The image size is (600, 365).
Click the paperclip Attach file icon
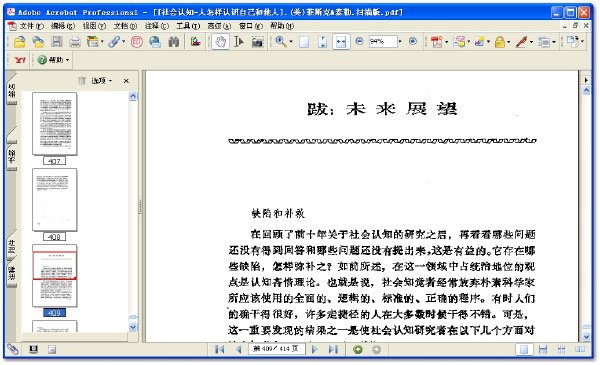pyautogui.click(x=114, y=41)
